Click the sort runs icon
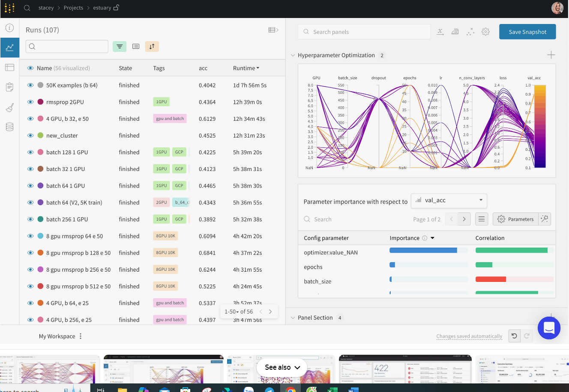This screenshot has width=569, height=392. [152, 46]
